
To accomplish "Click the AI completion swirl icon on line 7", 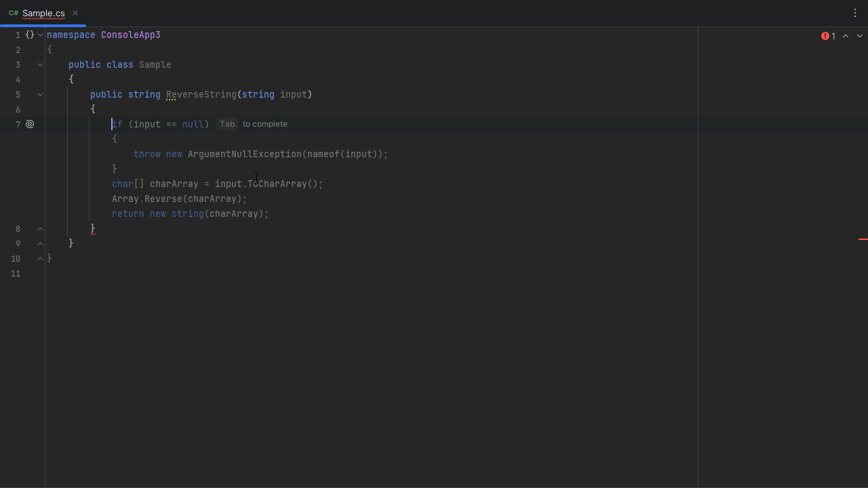I will coord(30,124).
